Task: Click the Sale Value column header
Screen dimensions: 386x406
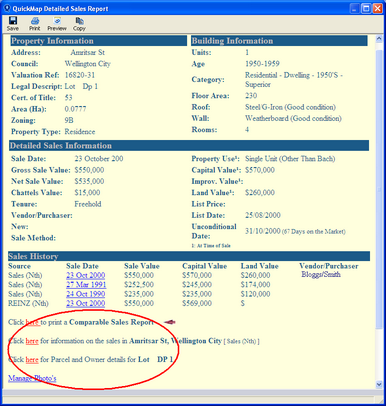Action: click(142, 266)
